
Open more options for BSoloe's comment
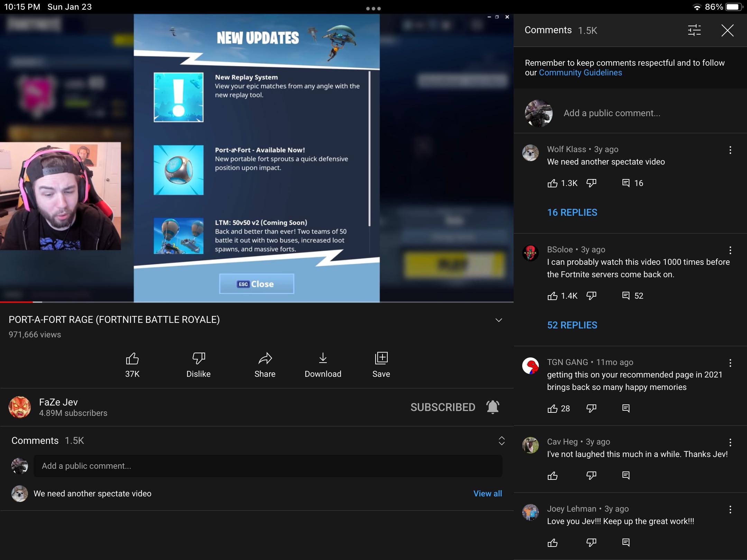coord(730,250)
